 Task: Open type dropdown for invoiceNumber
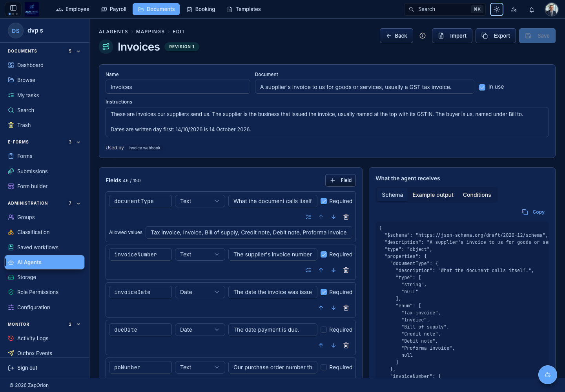(x=200, y=254)
